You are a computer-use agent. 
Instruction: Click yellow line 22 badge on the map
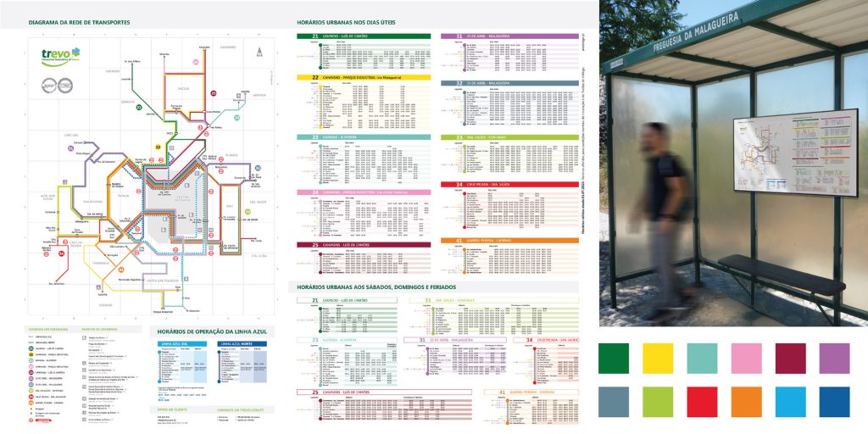158,147
